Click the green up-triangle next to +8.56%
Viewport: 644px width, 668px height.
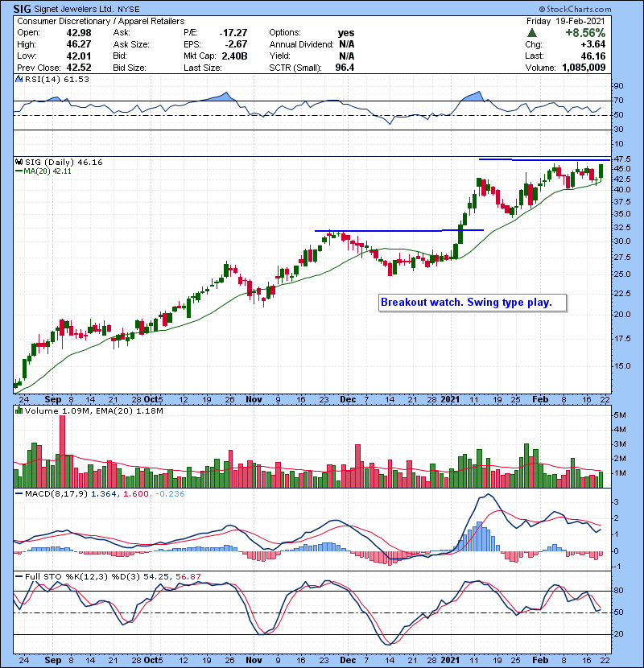[x=532, y=33]
